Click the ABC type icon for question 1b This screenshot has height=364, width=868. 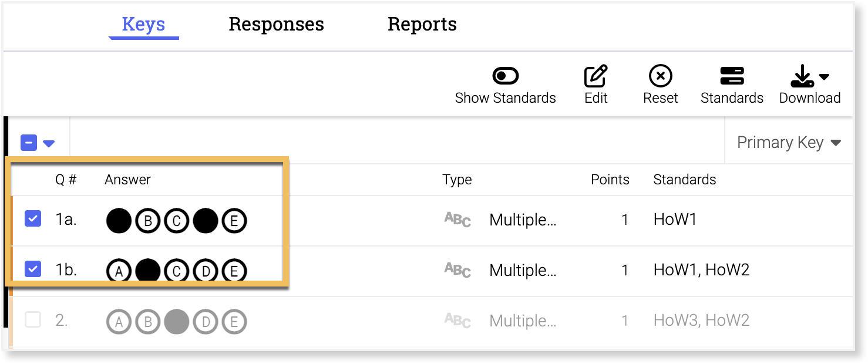[x=457, y=270]
